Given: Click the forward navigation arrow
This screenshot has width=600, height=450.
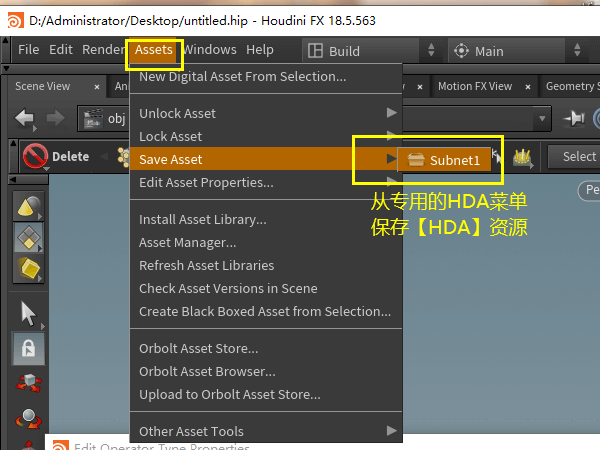Looking at the screenshot, I should pos(56,118).
